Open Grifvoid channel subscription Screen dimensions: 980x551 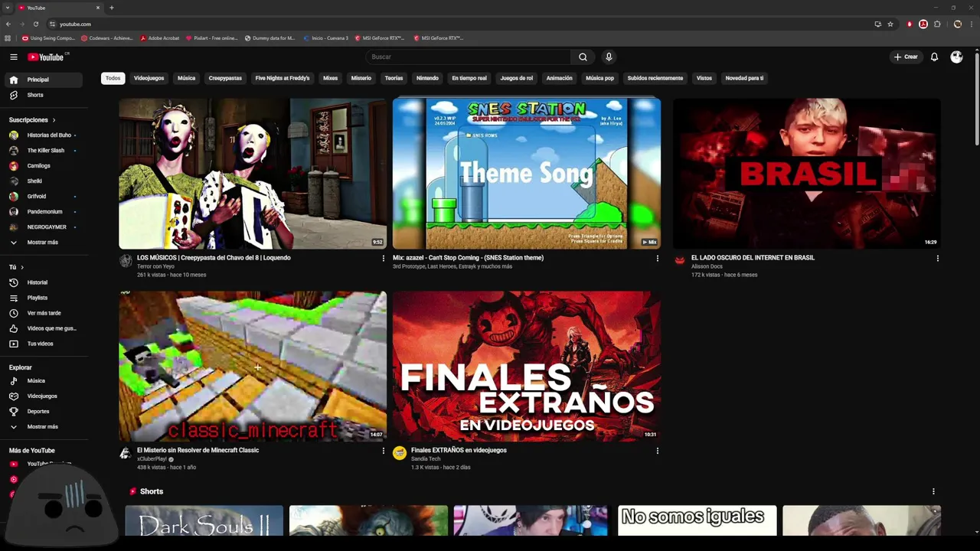tap(44, 196)
